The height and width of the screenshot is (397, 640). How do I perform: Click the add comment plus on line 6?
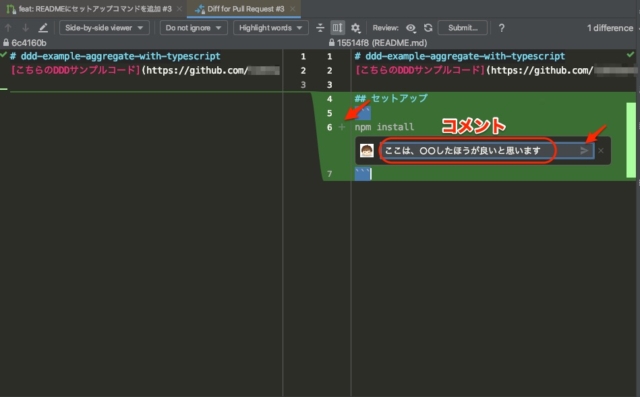coord(342,127)
